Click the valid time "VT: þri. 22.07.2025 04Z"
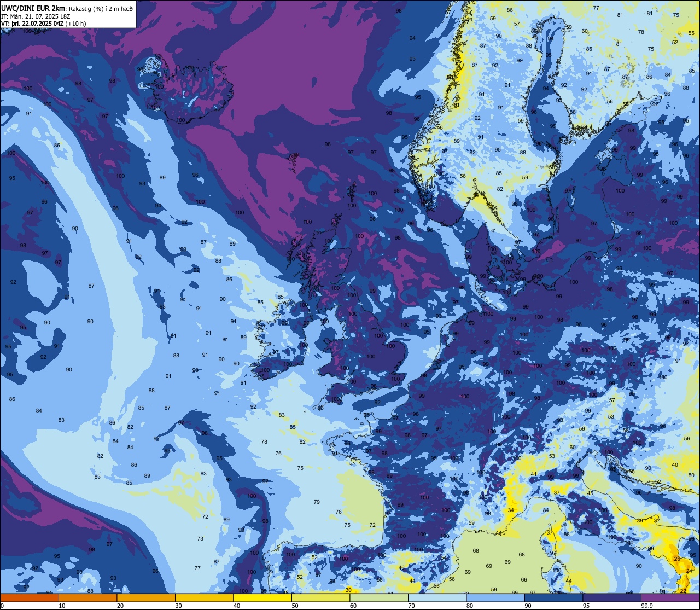This screenshot has width=700, height=610. point(32,24)
